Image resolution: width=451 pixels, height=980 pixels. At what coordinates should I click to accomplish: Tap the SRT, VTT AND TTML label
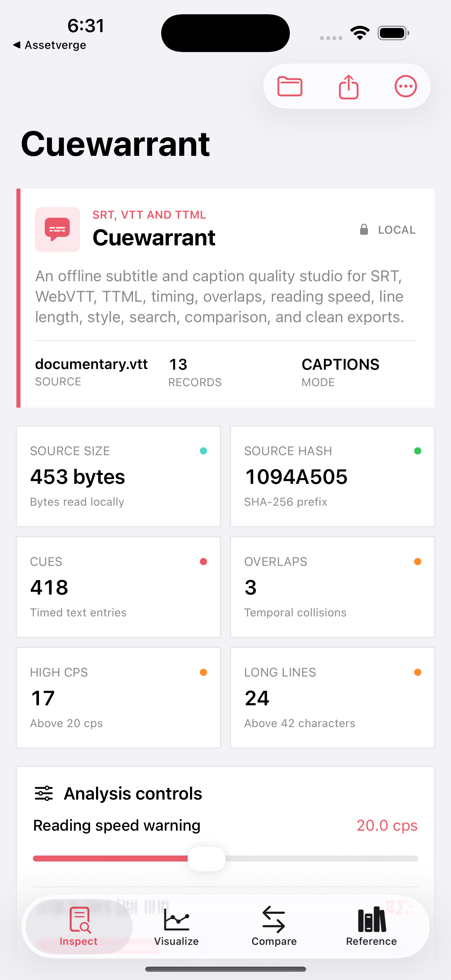[149, 215]
